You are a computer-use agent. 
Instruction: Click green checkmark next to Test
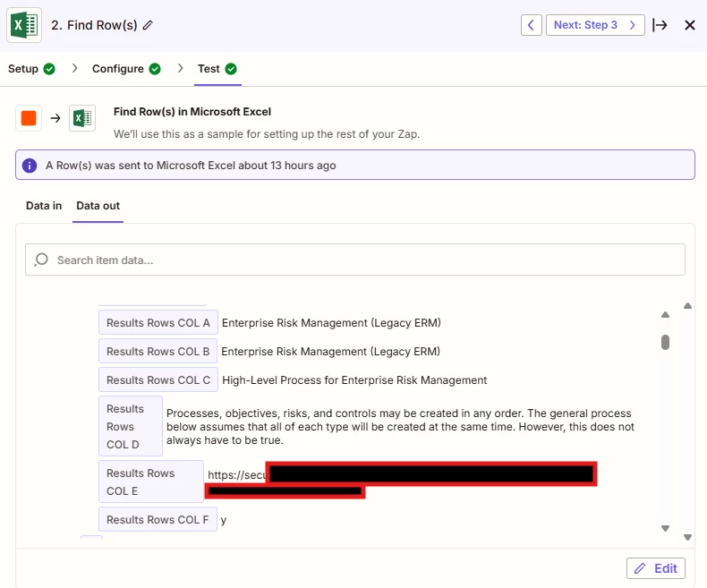point(231,69)
